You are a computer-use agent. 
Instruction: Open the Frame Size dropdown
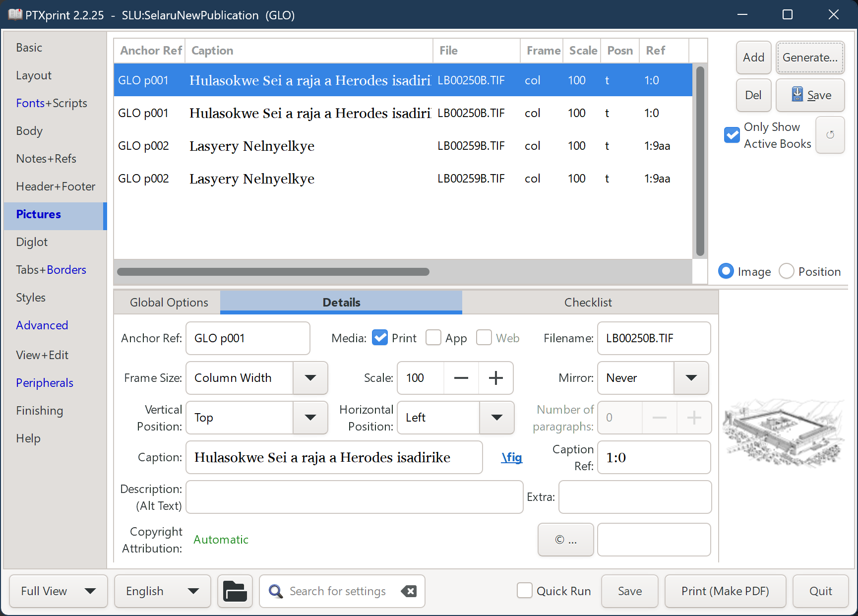coord(310,378)
